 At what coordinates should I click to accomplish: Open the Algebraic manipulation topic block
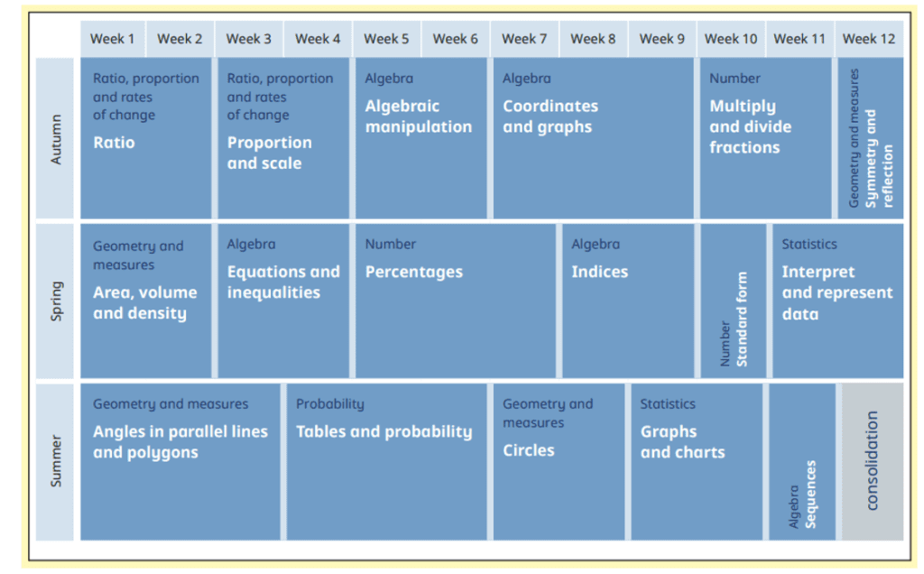pyautogui.click(x=420, y=138)
